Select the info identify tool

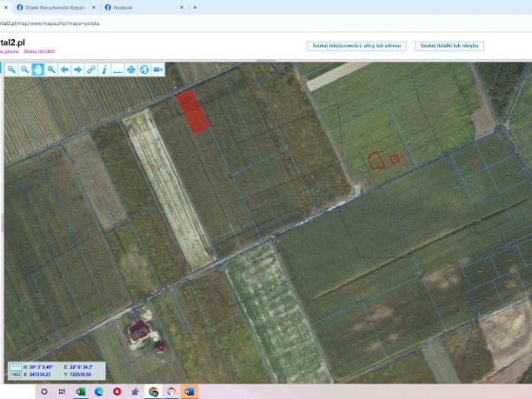(x=104, y=70)
